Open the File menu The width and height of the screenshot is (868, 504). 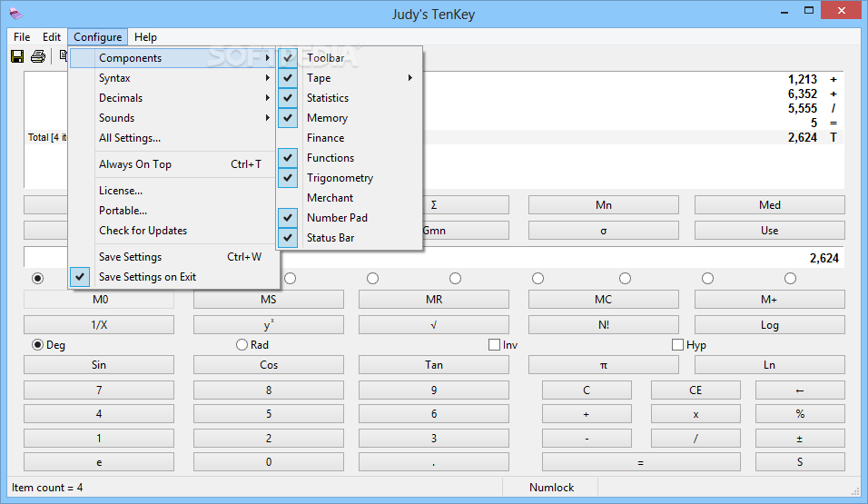pyautogui.click(x=22, y=37)
